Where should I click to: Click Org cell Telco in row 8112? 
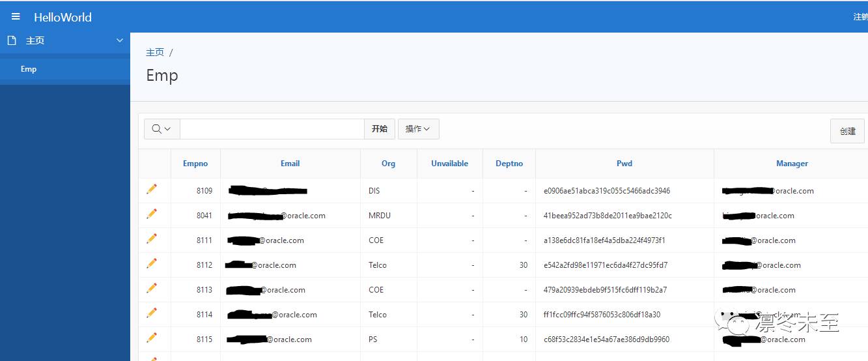click(378, 265)
